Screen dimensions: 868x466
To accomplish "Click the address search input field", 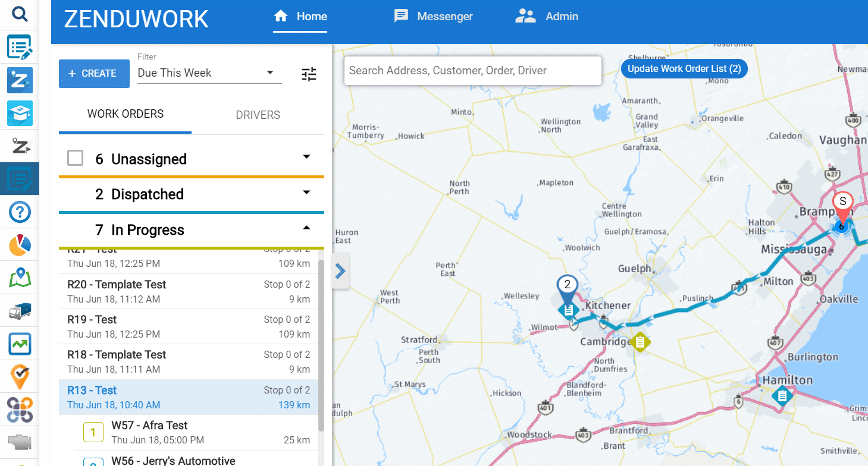I will (x=472, y=71).
